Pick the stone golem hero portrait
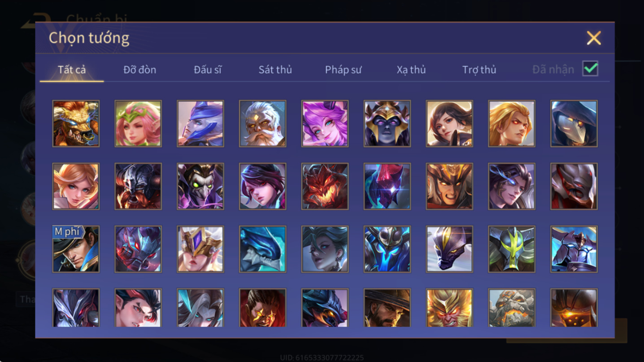The width and height of the screenshot is (644, 362). [x=512, y=308]
